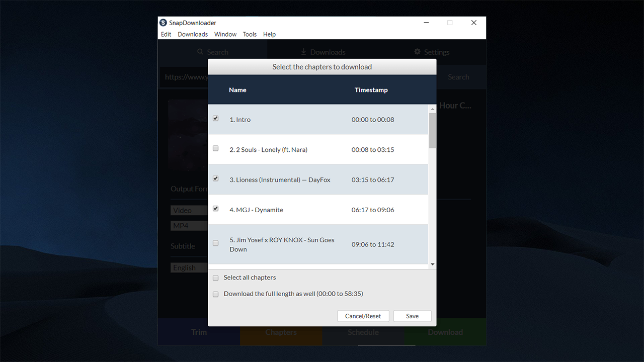Open the English subtitle dropdown

[x=190, y=267]
